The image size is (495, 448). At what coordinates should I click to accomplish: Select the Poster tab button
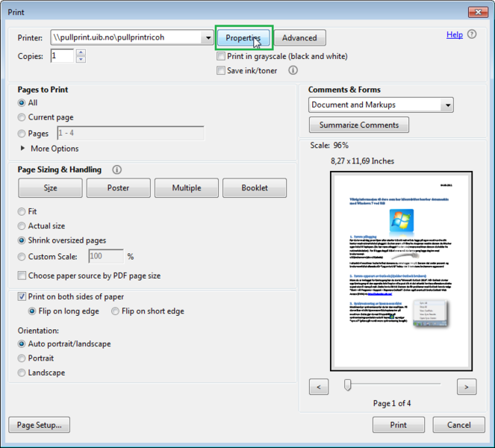pyautogui.click(x=119, y=188)
